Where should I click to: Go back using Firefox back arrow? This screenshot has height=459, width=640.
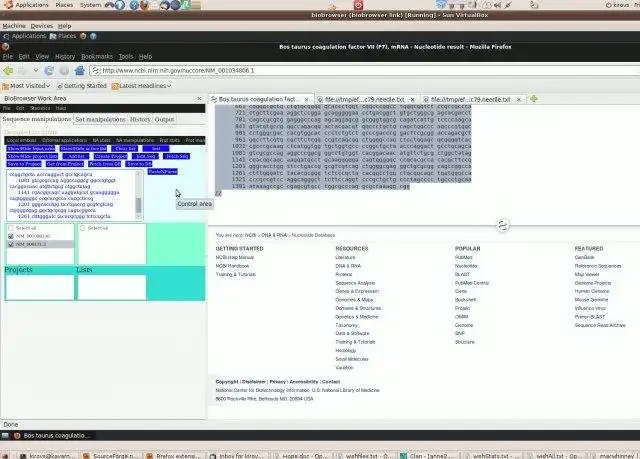(x=8, y=71)
